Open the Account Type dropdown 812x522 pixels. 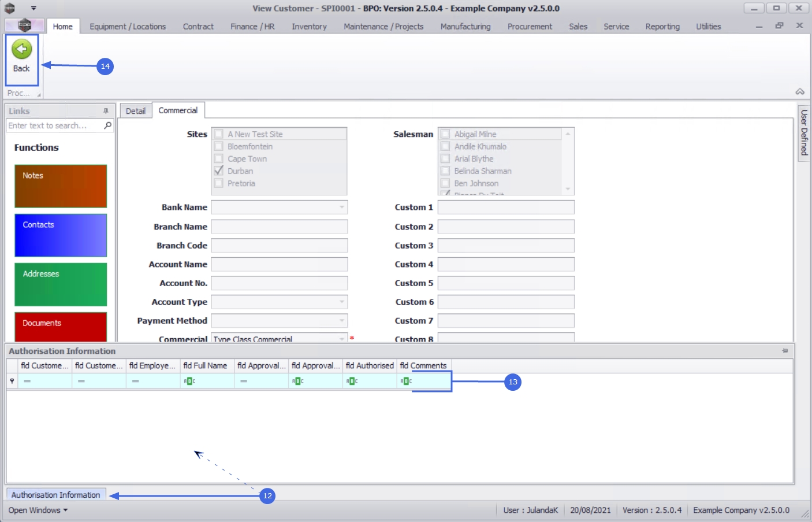point(342,302)
